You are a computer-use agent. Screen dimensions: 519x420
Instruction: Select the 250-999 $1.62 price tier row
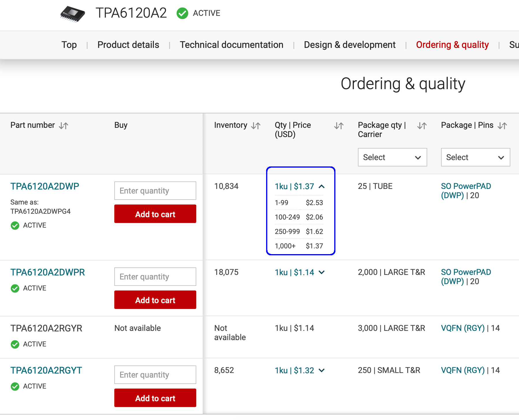coord(299,232)
